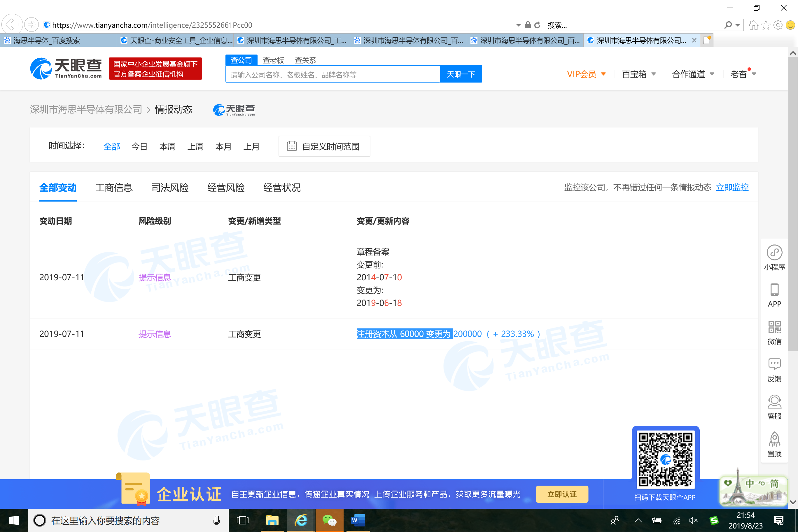This screenshot has height=532, width=798.
Task: Click scrollbar down arrow
Action: pyautogui.click(x=793, y=502)
